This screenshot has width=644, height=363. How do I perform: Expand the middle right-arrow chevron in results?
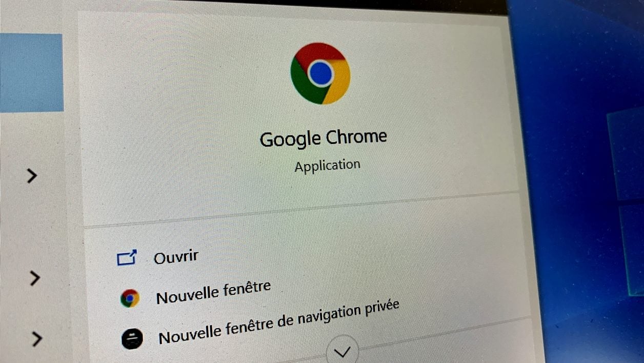click(34, 278)
